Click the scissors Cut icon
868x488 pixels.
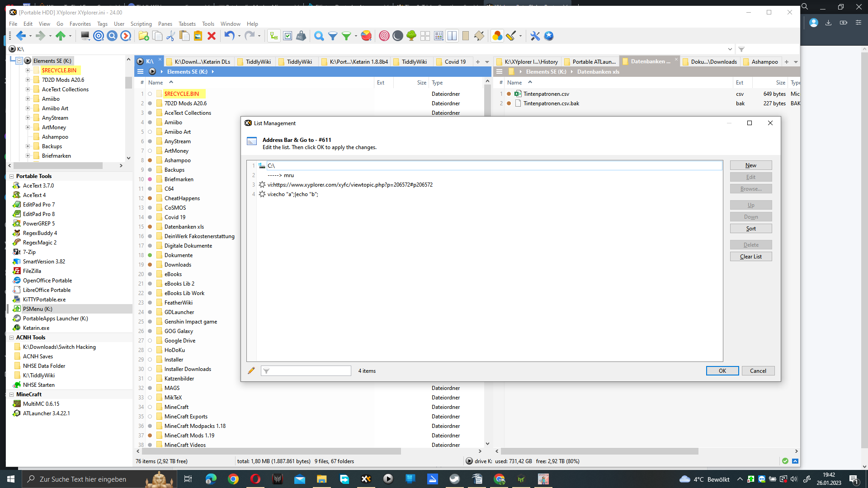171,36
